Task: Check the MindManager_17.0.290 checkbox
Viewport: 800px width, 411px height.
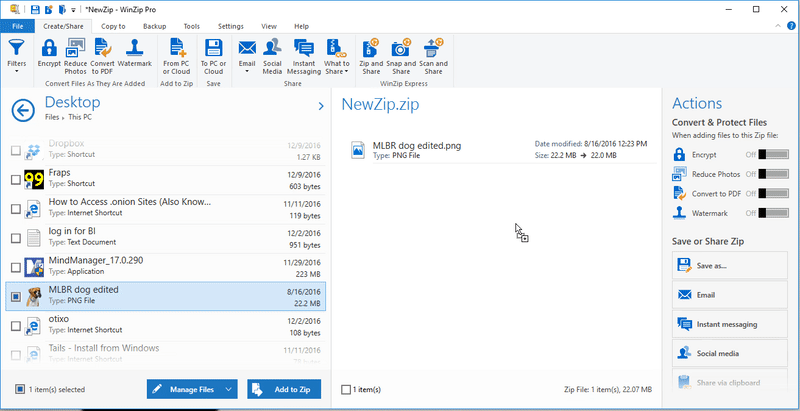Action: coord(16,267)
